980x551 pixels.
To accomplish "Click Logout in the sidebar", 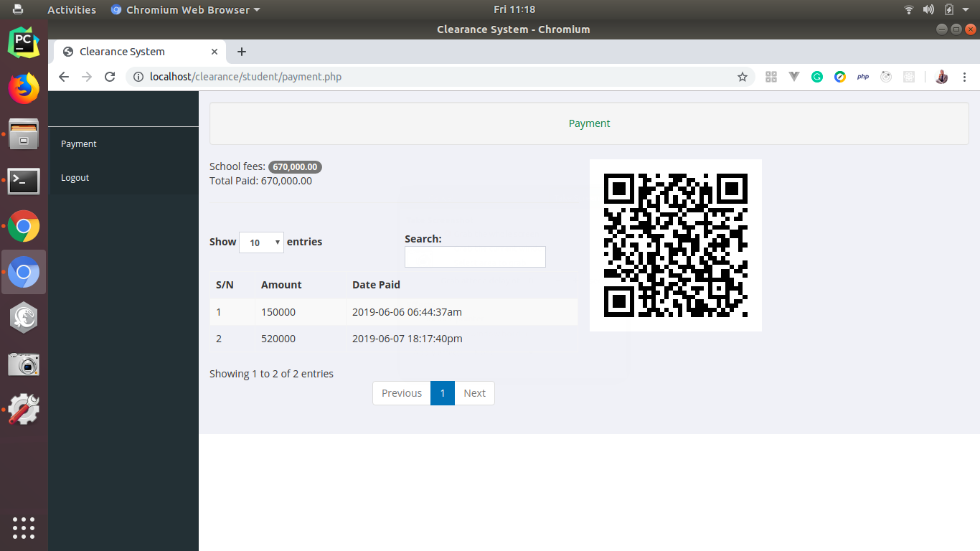I will tap(75, 178).
